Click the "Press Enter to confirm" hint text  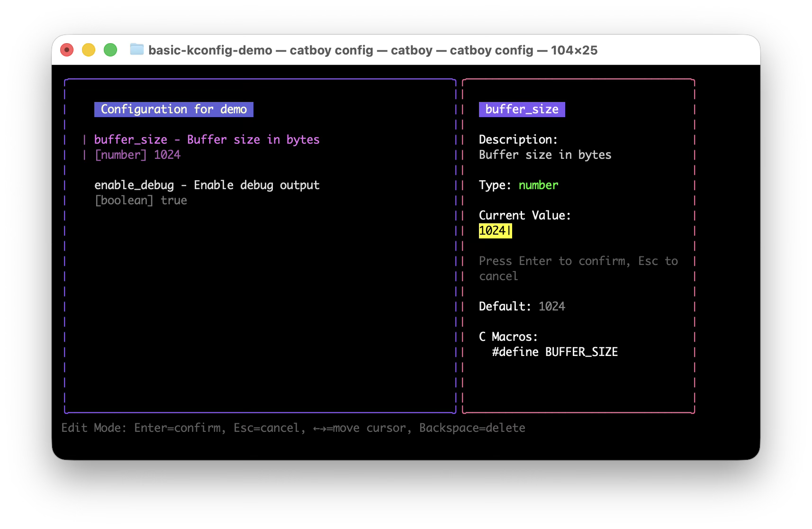(x=578, y=261)
